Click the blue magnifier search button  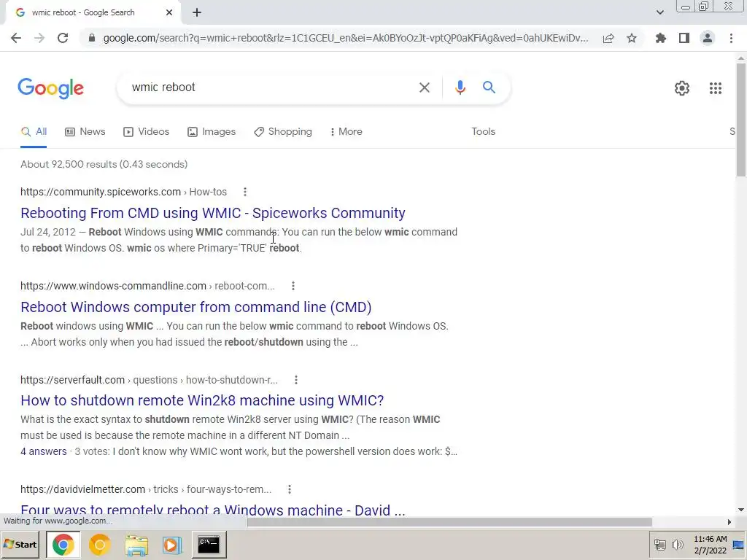(x=489, y=87)
